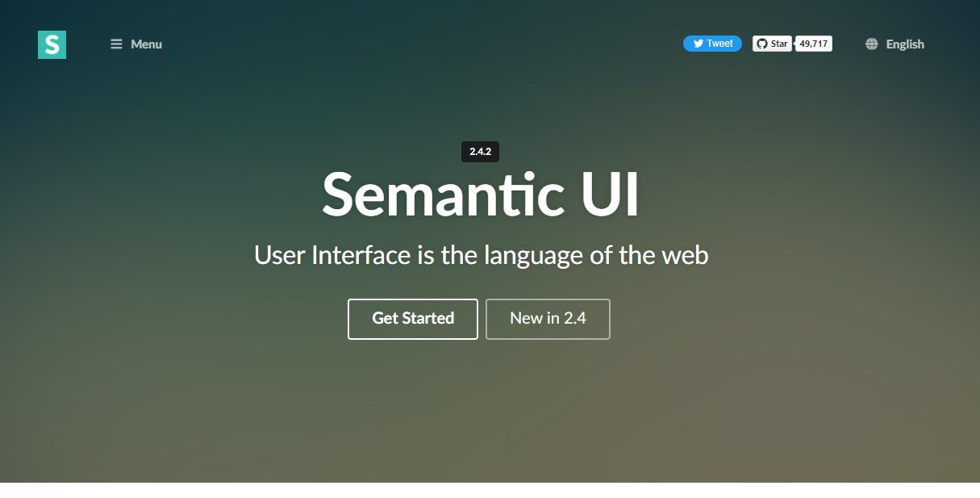Click the teal Semantic UI "S" logo
The image size is (980, 498).
pyautogui.click(x=52, y=44)
